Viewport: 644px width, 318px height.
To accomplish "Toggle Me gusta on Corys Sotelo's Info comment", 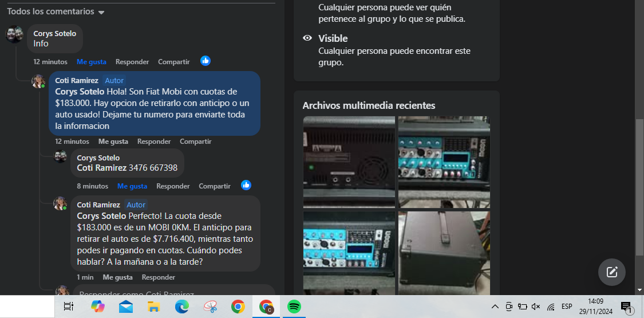I will click(x=92, y=62).
